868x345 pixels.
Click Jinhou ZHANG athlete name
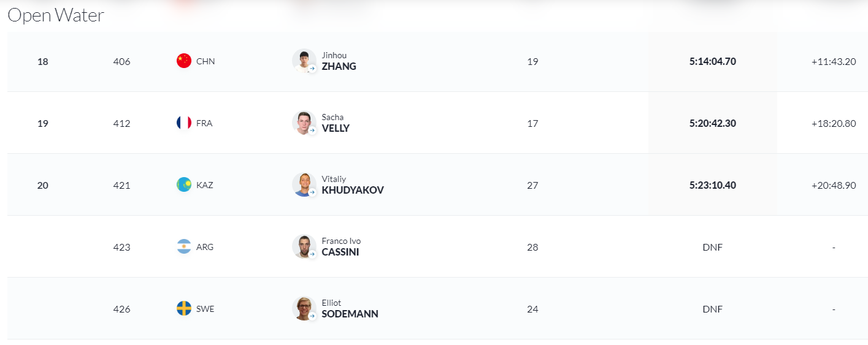339,61
